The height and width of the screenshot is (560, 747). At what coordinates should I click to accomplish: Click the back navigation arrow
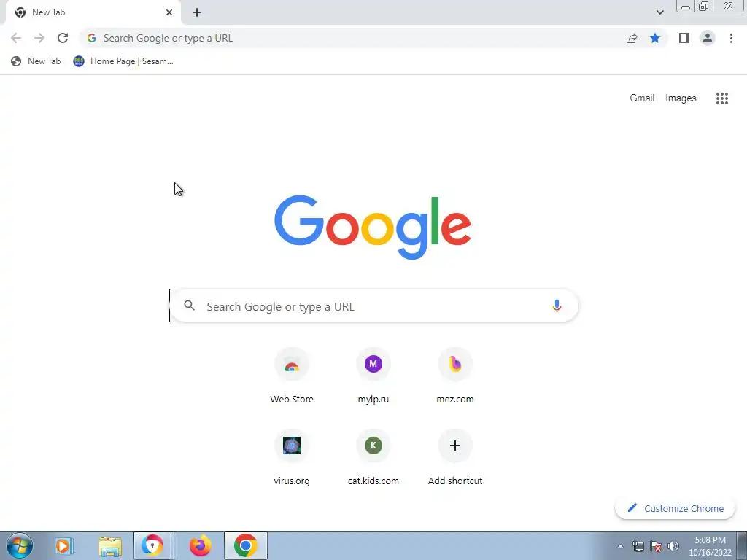[16, 38]
